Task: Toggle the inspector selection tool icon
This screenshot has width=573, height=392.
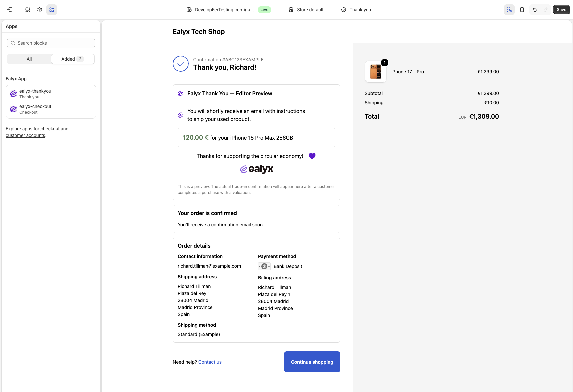Action: (x=509, y=10)
